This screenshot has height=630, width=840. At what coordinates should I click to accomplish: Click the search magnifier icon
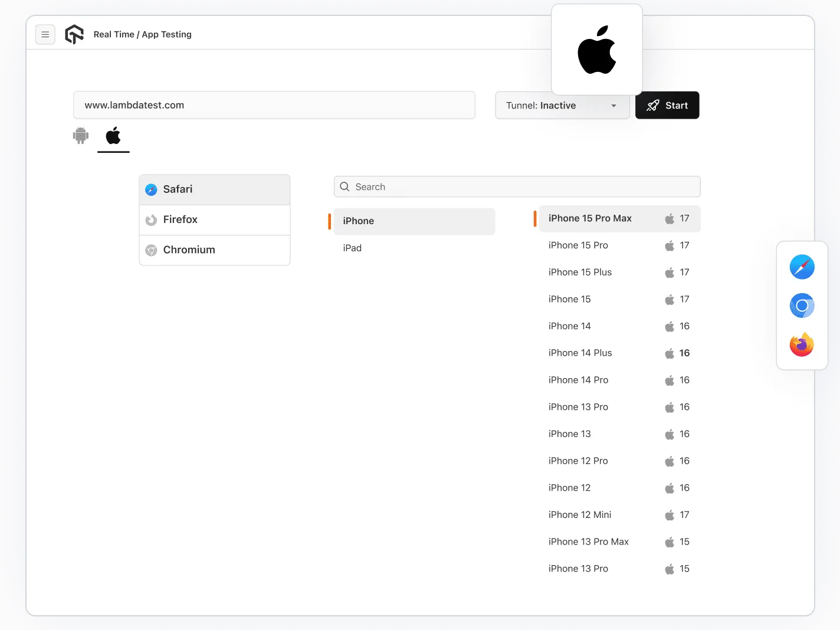pyautogui.click(x=344, y=186)
